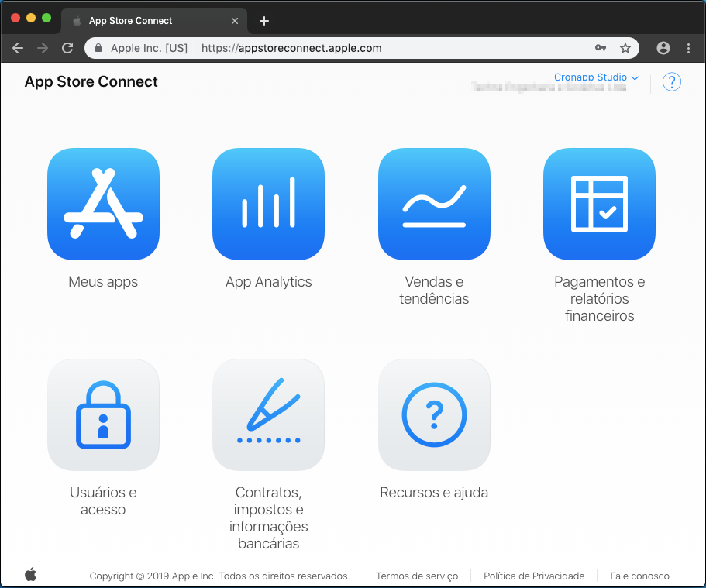Click the browser forward arrow
The height and width of the screenshot is (588, 706).
pos(43,48)
